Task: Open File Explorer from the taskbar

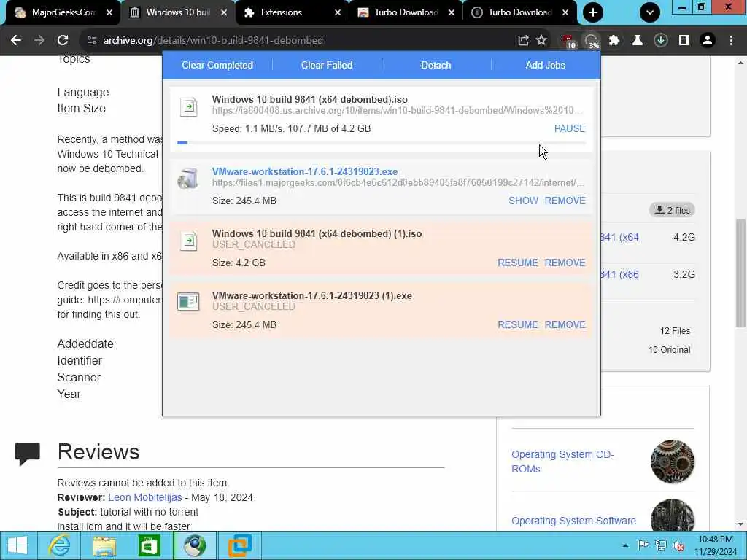Action: click(104, 545)
